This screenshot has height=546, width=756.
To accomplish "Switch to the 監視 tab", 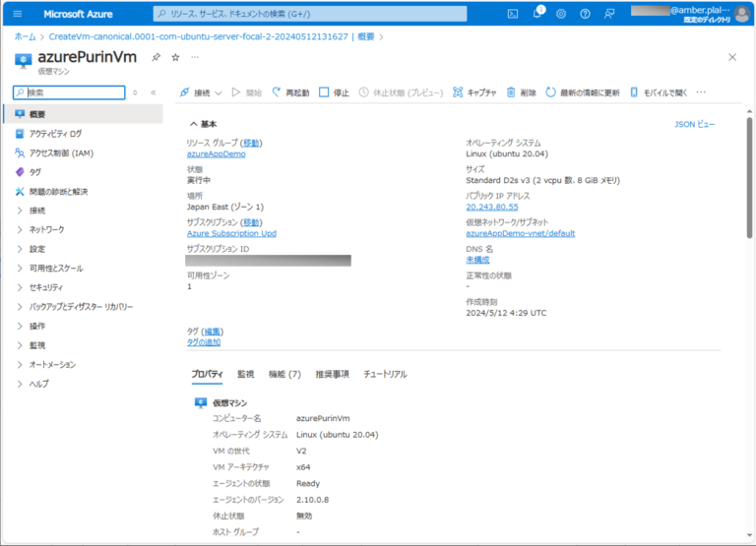I will (245, 375).
